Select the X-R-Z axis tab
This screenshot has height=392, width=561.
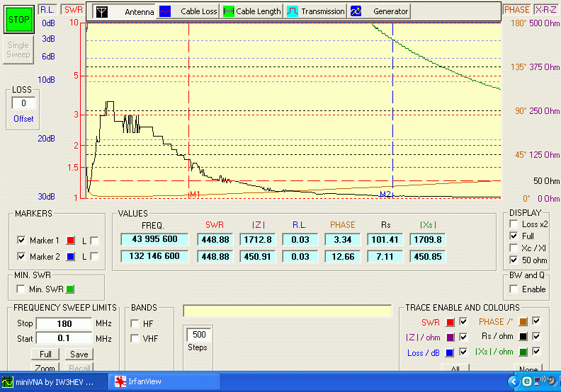(x=545, y=10)
